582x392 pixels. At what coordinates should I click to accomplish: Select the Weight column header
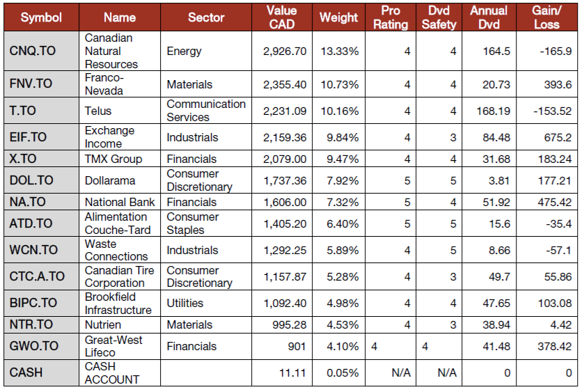coord(338,17)
